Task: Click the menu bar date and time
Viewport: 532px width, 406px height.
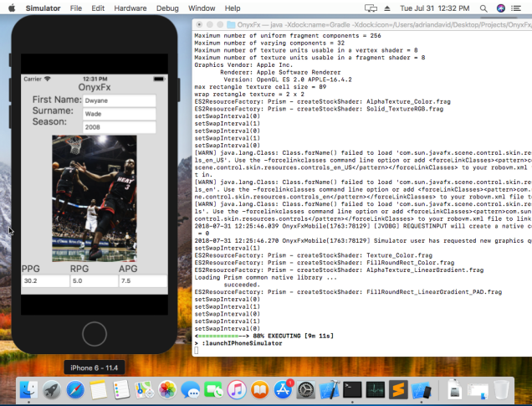Action: click(x=435, y=8)
